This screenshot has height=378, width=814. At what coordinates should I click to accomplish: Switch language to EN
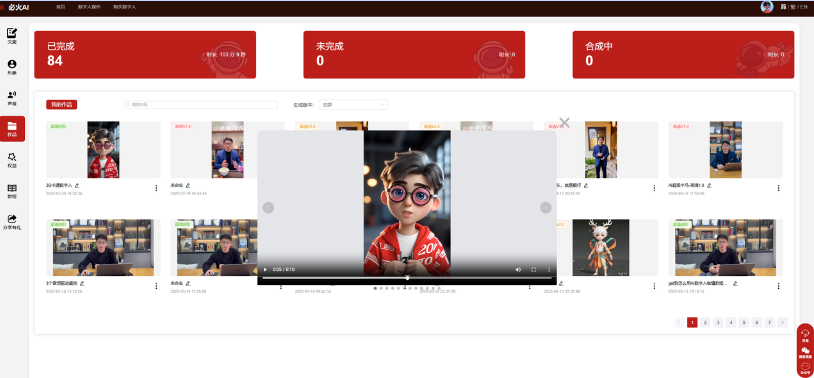[x=804, y=7]
